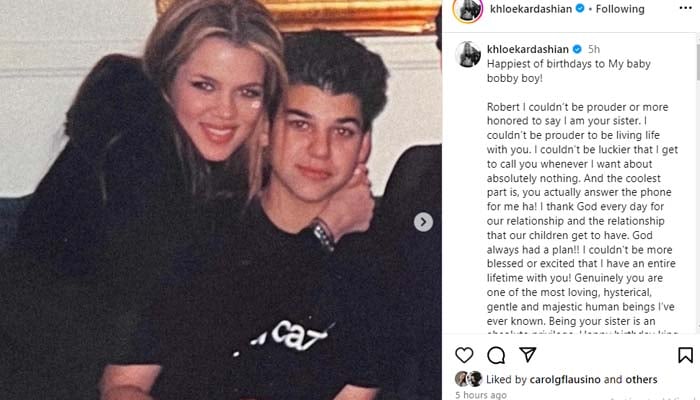Open the three-dots more options menu

click(686, 8)
